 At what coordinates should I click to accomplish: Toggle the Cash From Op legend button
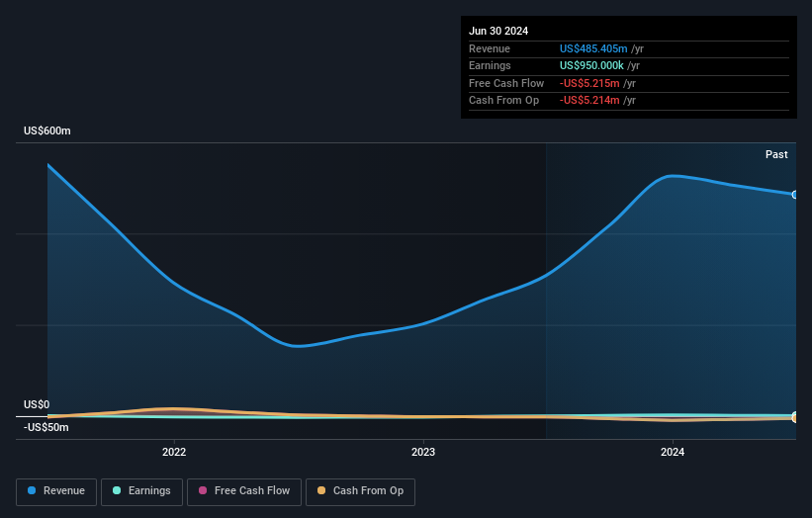360,491
